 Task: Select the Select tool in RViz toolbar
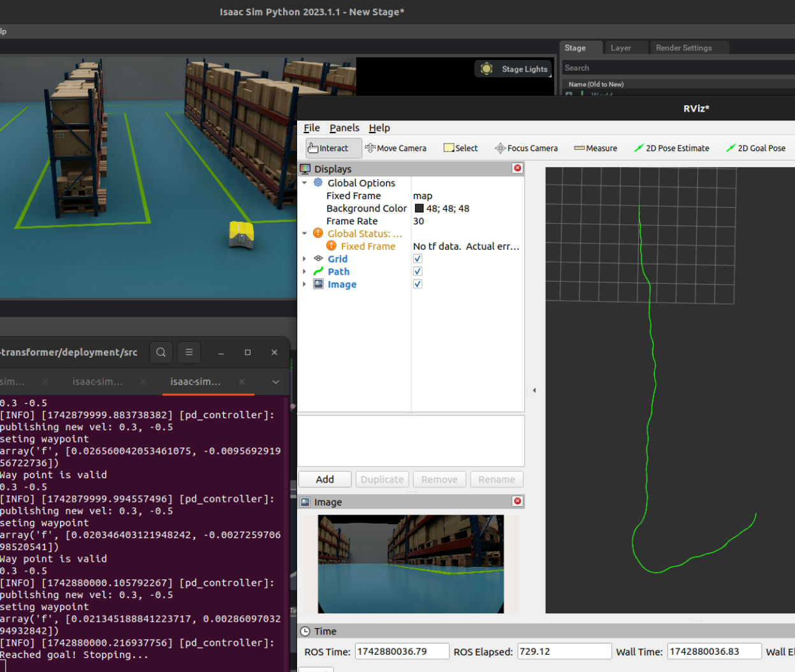460,148
